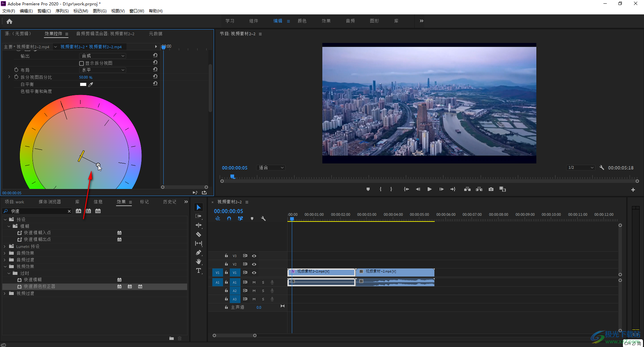Viewport: 644px width, 347px height.
Task: Show more workspaces with chevron
Action: 422,21
